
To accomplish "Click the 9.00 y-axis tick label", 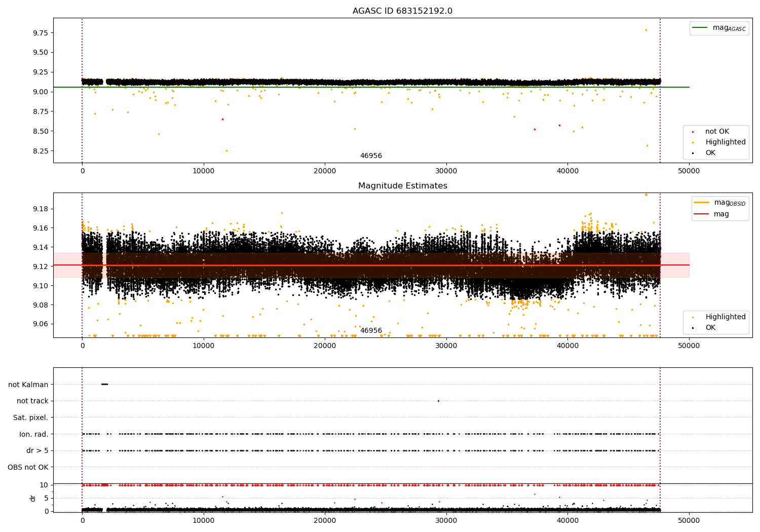I will (x=41, y=92).
